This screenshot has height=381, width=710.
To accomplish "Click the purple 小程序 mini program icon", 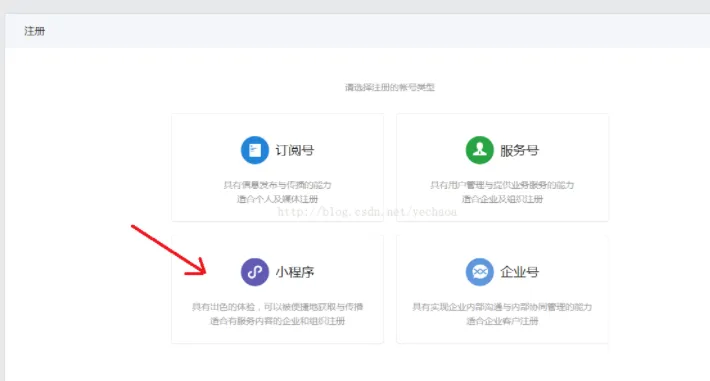I will coord(254,272).
